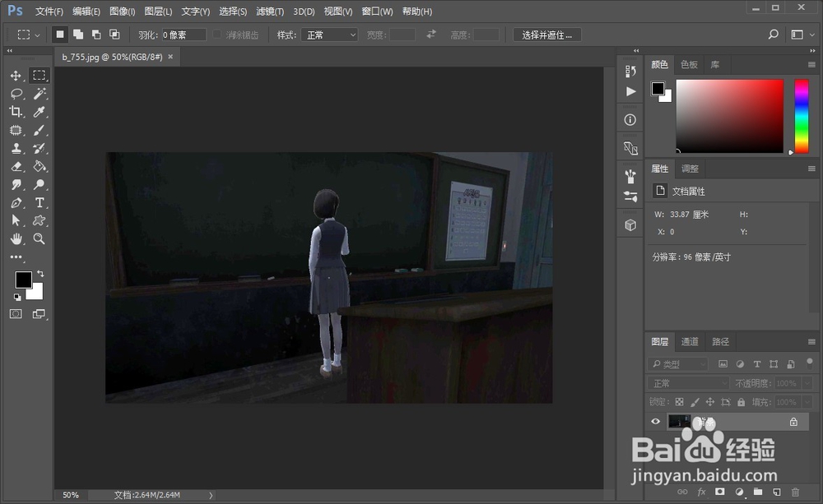Select the Lasso tool

click(16, 94)
